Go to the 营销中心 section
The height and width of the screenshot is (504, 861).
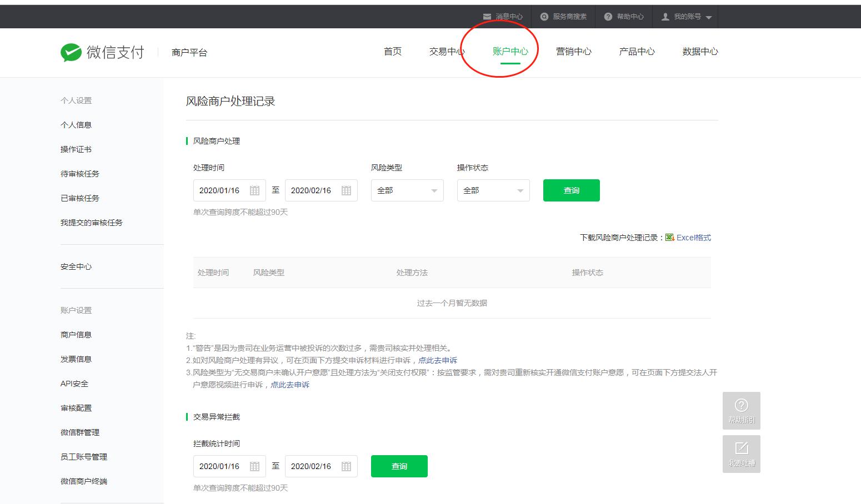[574, 51]
